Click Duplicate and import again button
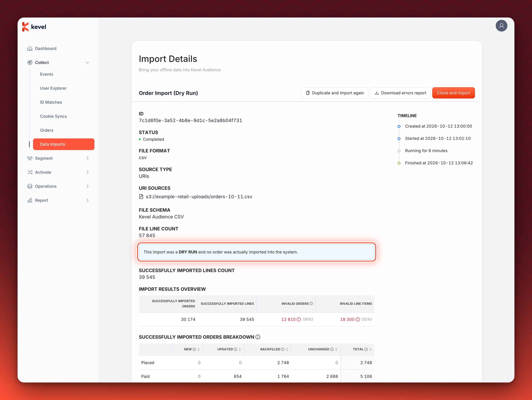This screenshot has width=532, height=400. [334, 93]
